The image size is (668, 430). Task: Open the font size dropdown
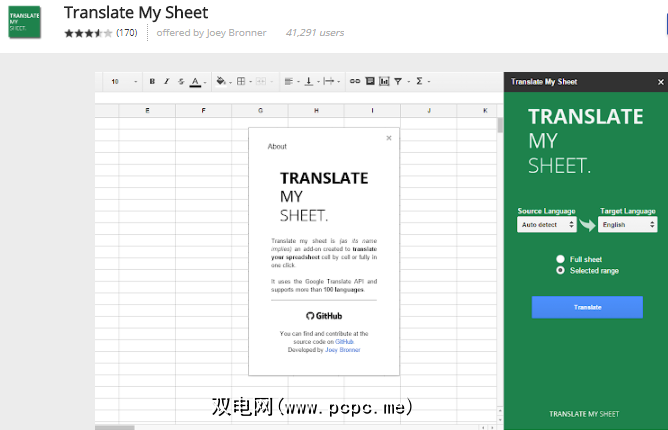(x=122, y=81)
